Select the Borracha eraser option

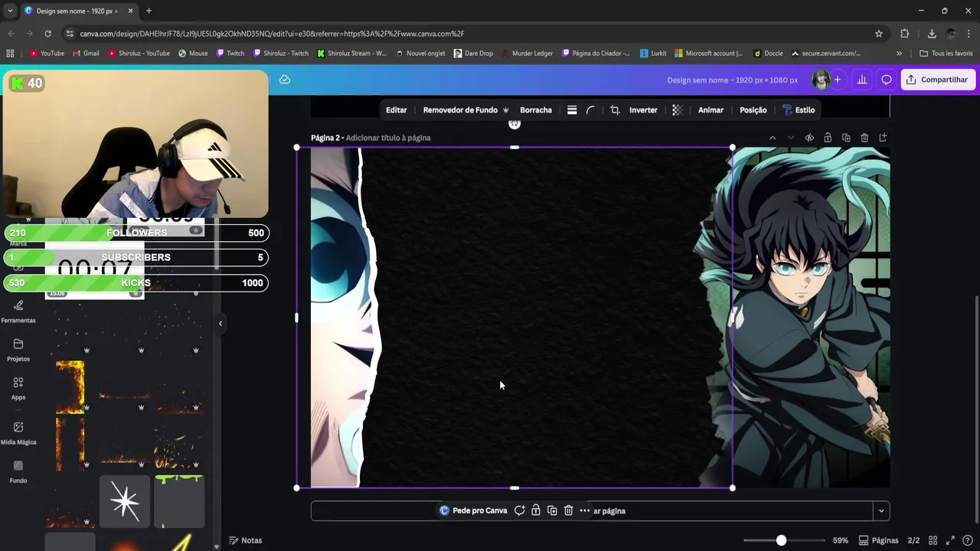(536, 110)
